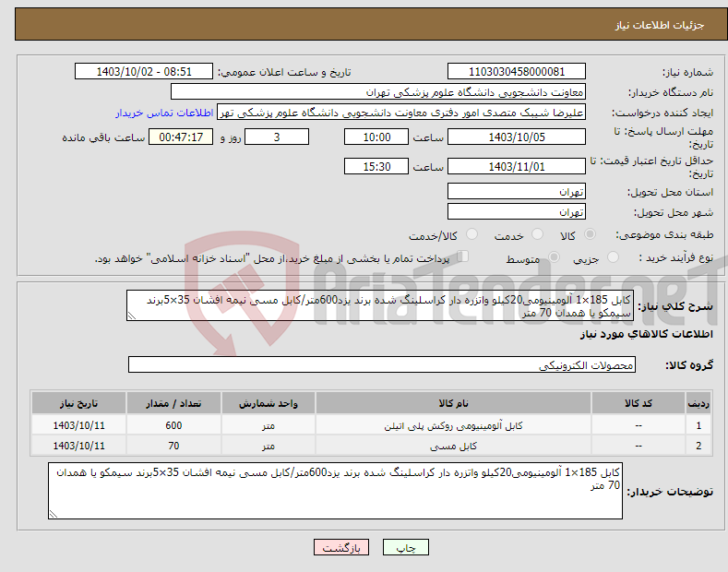Click the تاریخ نیاز column header
Image resolution: width=728 pixels, height=572 pixels.
coord(79,403)
